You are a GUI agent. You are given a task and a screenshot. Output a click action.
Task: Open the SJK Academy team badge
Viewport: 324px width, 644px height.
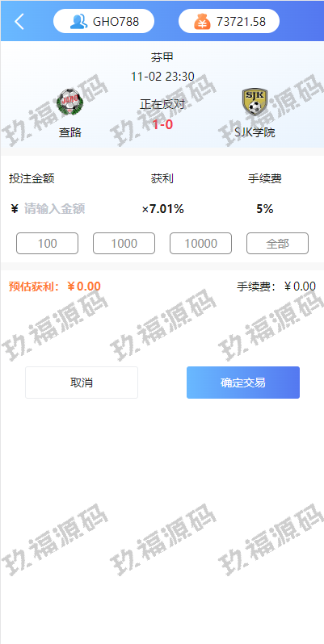click(255, 102)
